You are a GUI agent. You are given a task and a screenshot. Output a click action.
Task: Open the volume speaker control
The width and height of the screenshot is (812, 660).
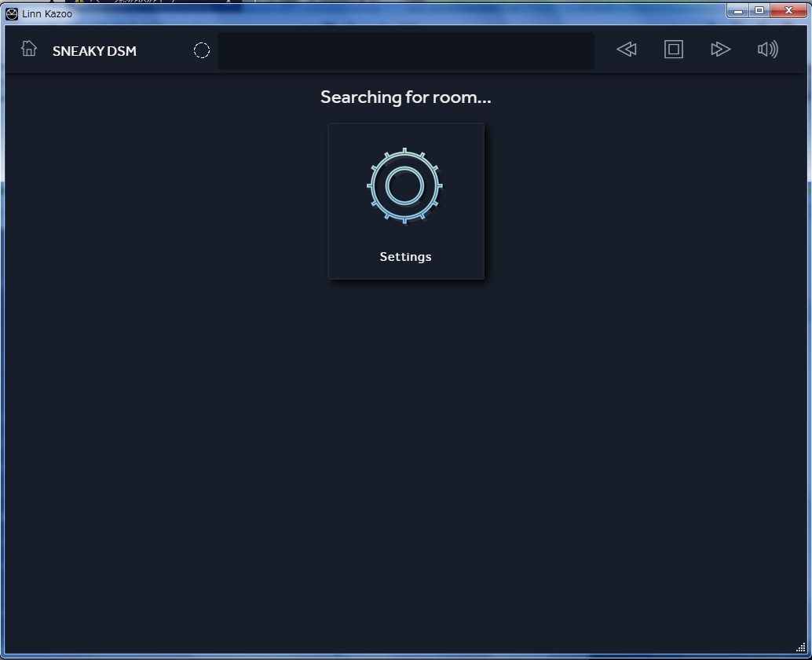click(x=767, y=49)
